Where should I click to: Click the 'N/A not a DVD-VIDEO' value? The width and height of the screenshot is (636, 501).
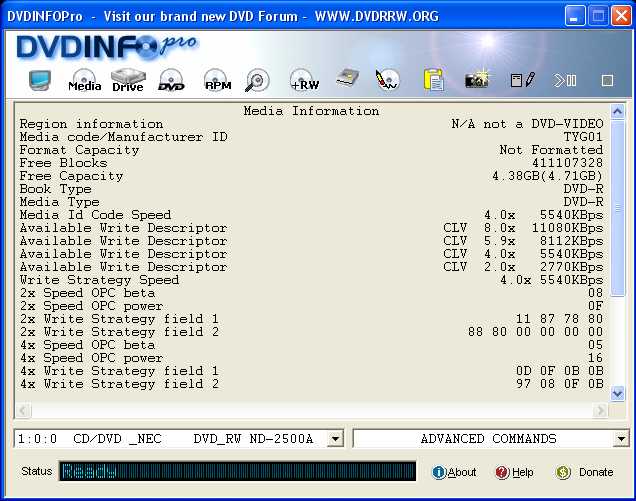[x=527, y=124]
